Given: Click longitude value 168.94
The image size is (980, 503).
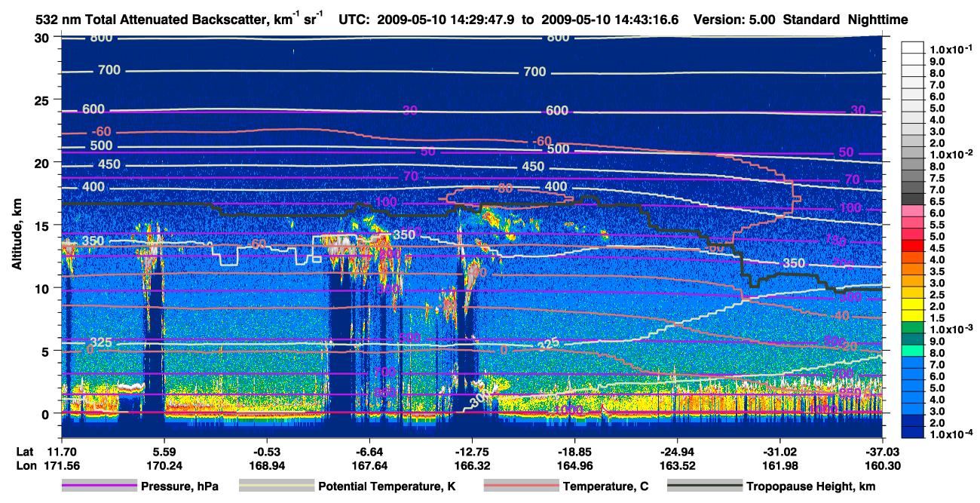Looking at the screenshot, I should (x=267, y=465).
